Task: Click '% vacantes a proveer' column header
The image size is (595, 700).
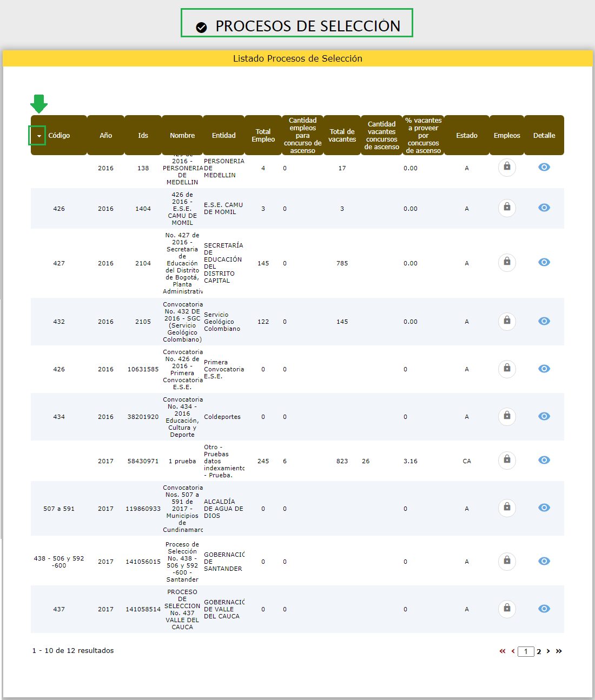Action: tap(424, 135)
